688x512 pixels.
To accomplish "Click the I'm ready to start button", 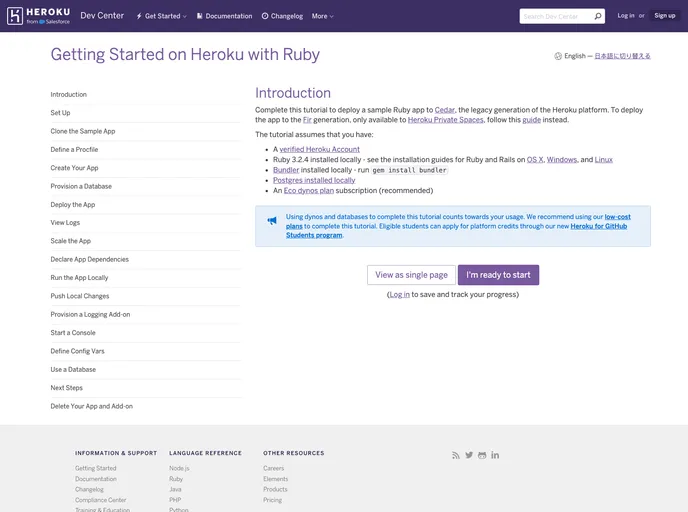I will pyautogui.click(x=498, y=275).
